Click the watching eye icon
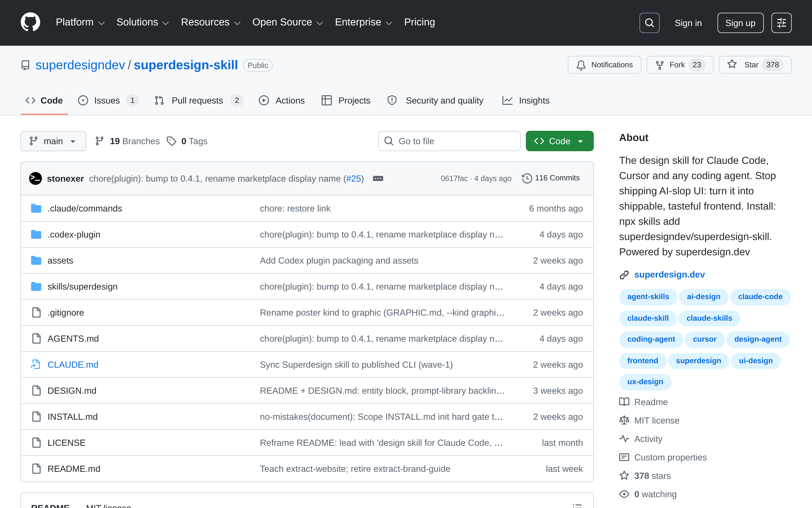 coord(624,494)
